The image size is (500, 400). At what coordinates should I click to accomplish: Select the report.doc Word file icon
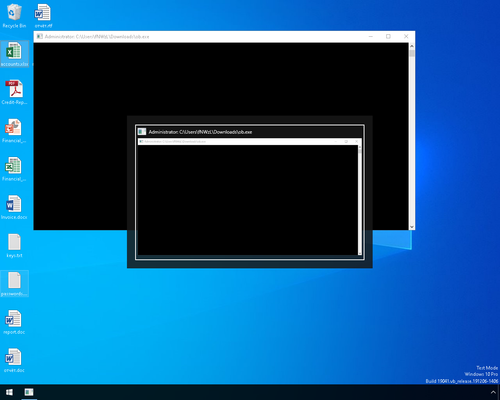14,322
